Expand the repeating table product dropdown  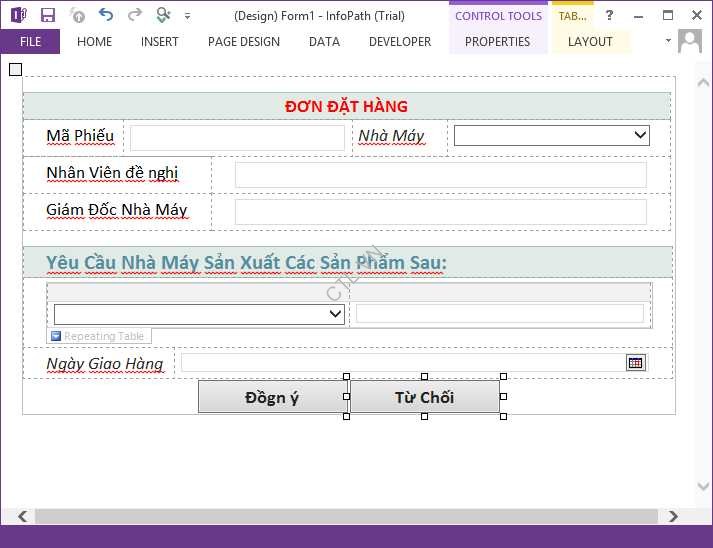pyautogui.click(x=335, y=314)
